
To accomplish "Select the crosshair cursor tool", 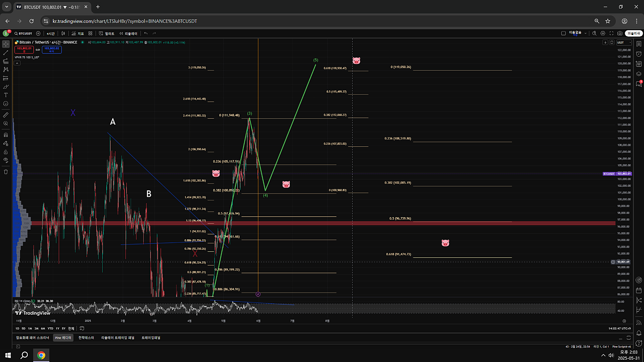I will 6,44.
